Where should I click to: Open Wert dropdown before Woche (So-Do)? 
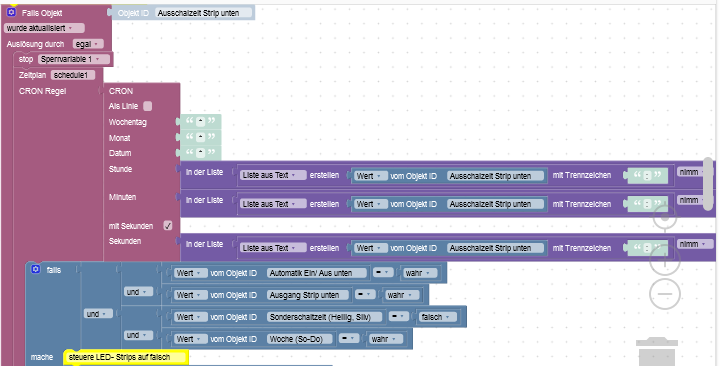tap(190, 339)
